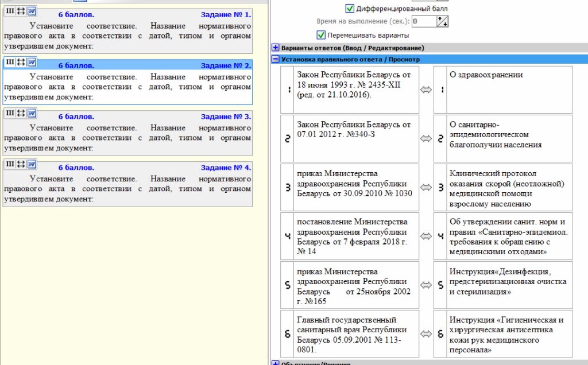Select Задание № 2 header
Viewport: 588px width, 365px height.
click(x=226, y=65)
